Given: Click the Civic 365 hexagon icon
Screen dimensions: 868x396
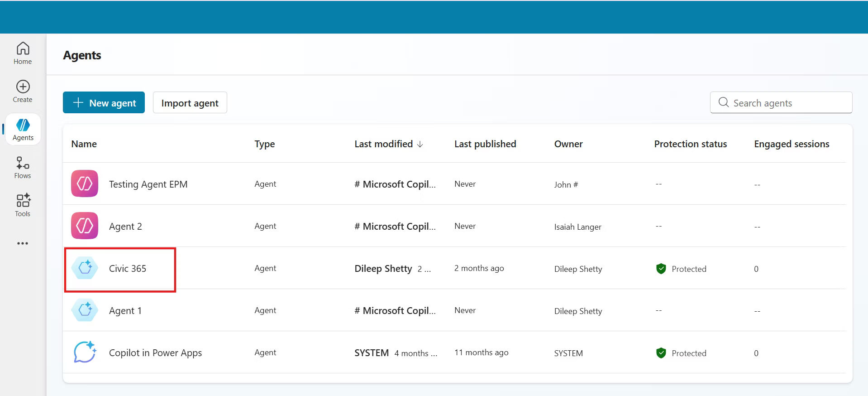Looking at the screenshot, I should 85,268.
